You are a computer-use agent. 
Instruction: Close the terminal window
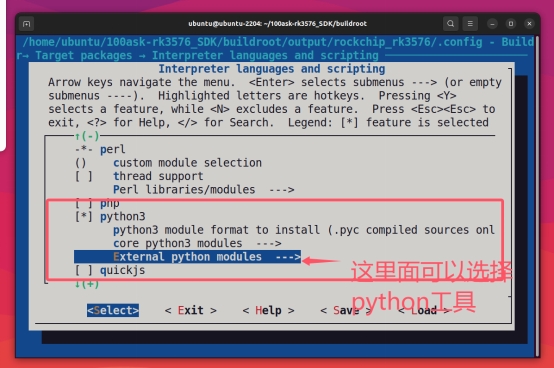point(529,24)
